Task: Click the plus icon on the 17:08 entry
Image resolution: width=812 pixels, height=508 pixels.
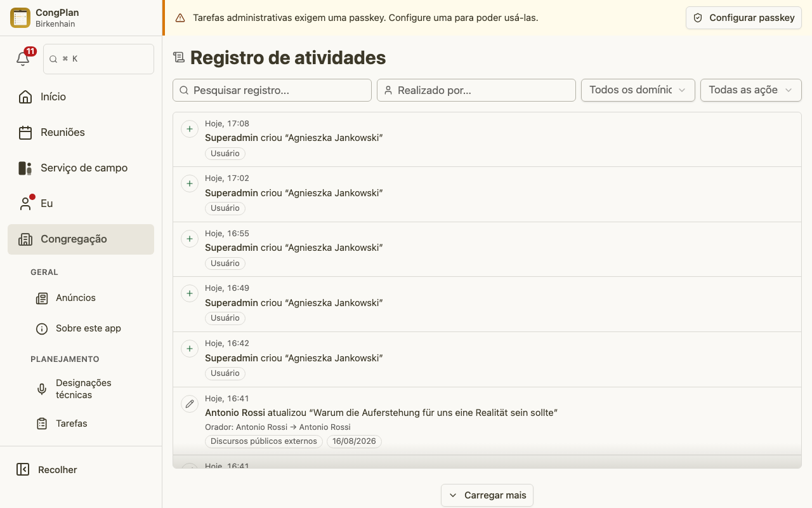Action: click(x=190, y=129)
